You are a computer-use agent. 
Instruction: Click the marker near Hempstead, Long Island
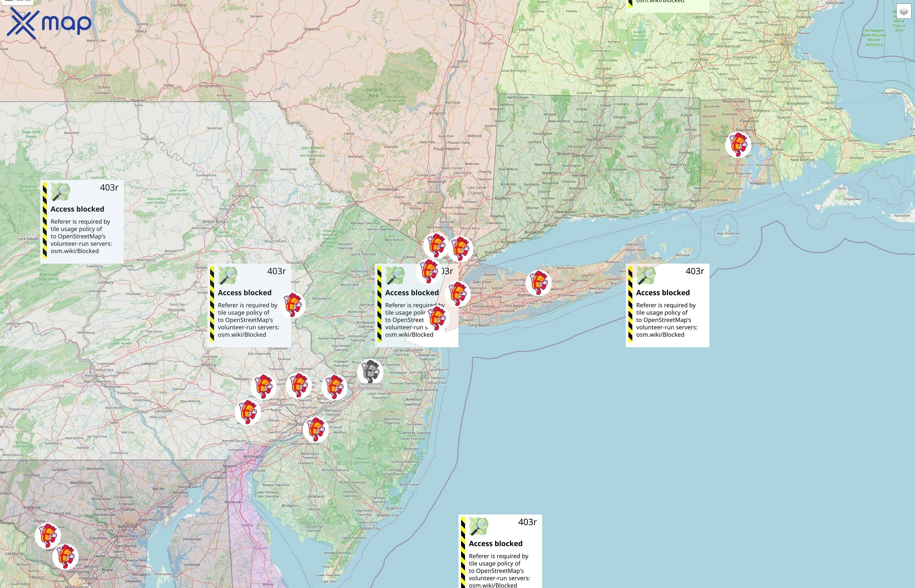[458, 294]
